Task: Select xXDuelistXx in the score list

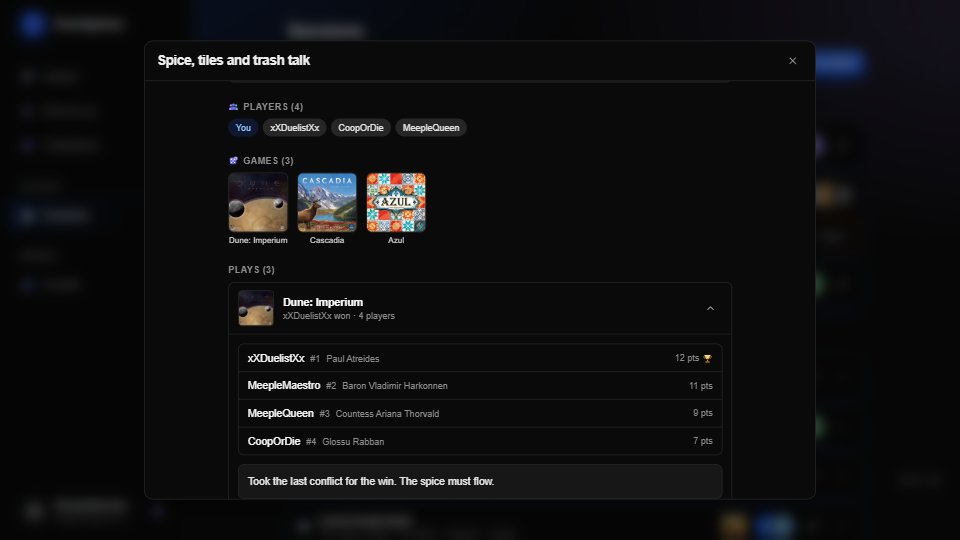Action: [x=276, y=358]
